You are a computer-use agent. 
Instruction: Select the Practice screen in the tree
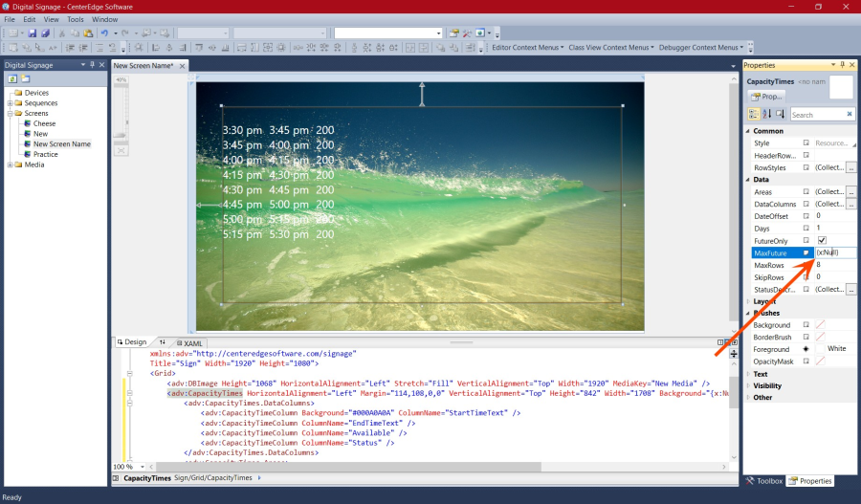pyautogui.click(x=45, y=154)
